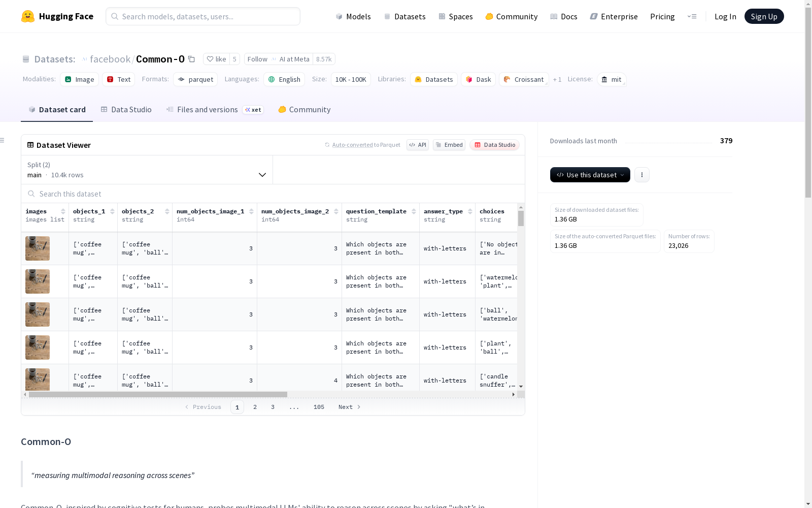The height and width of the screenshot is (508, 812).
Task: Go to page 3 of the dataset rows
Action: click(x=273, y=407)
